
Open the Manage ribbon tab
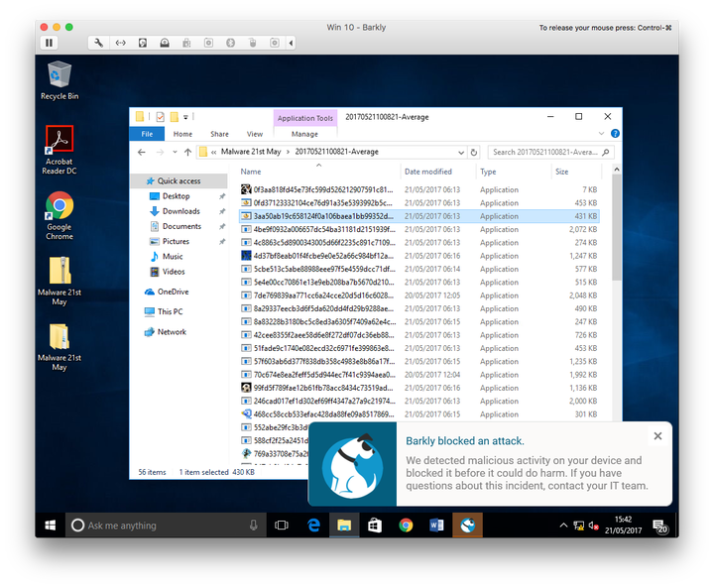[x=304, y=134]
